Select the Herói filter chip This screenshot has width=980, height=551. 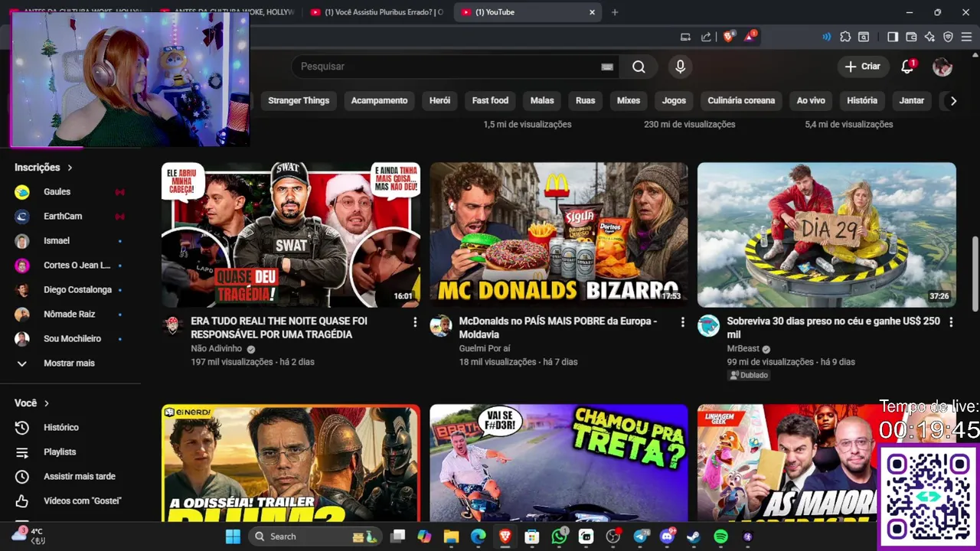pyautogui.click(x=439, y=100)
